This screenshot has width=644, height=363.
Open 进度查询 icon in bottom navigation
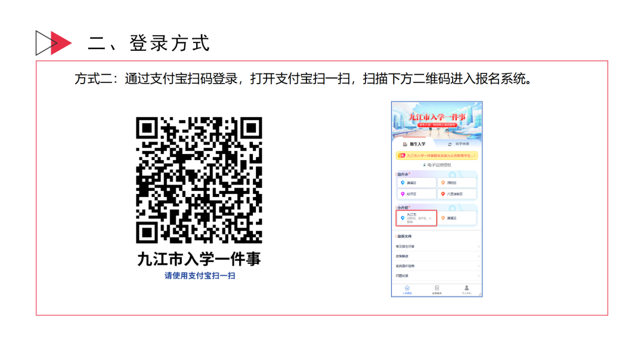click(x=436, y=288)
